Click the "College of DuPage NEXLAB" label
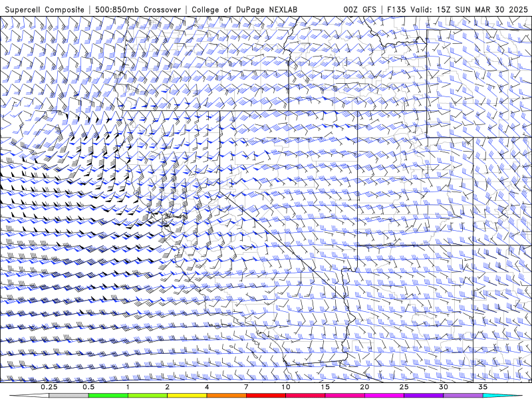Viewport: 532px width, 399px height. (244, 9)
